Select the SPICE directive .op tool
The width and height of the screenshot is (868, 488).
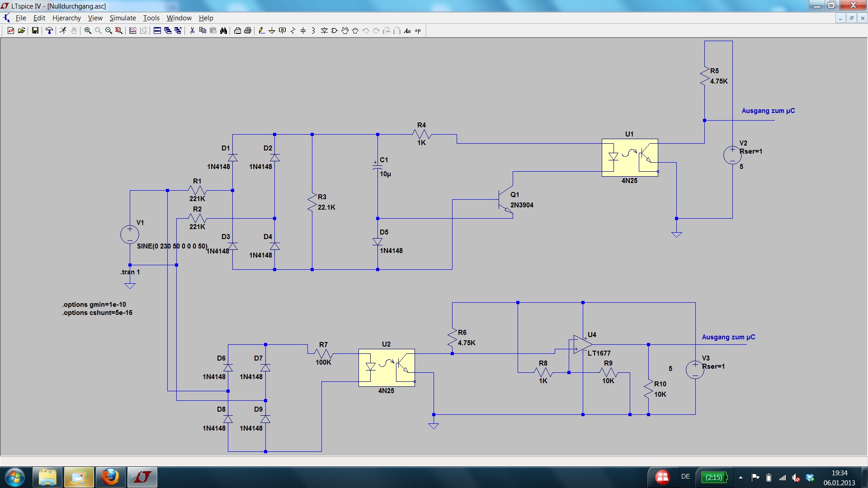418,31
